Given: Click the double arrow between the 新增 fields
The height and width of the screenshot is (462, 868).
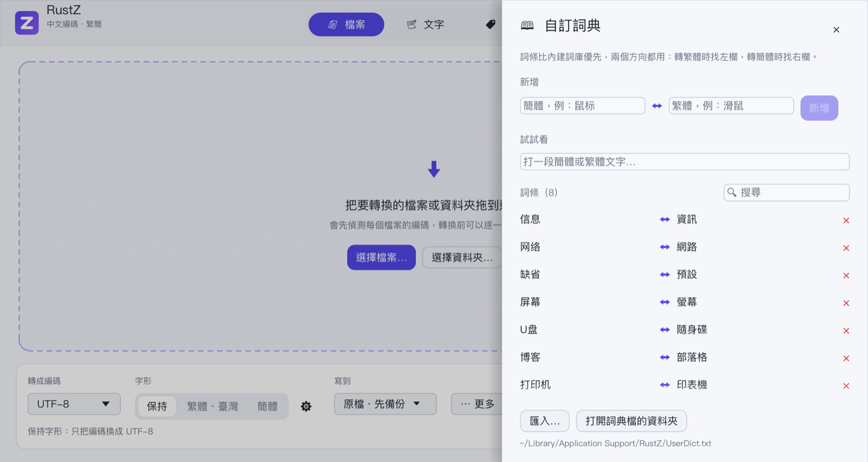Looking at the screenshot, I should click(657, 106).
